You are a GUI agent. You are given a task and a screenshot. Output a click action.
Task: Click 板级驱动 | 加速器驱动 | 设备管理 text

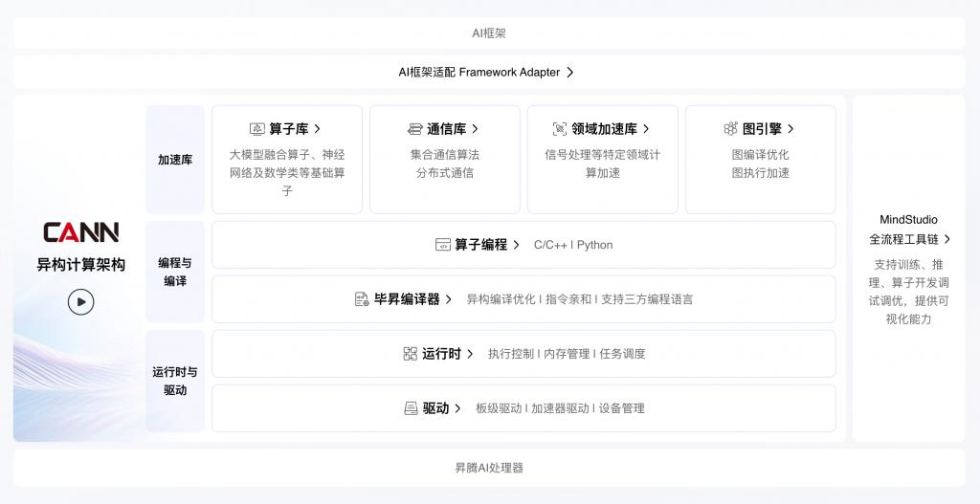click(x=560, y=408)
